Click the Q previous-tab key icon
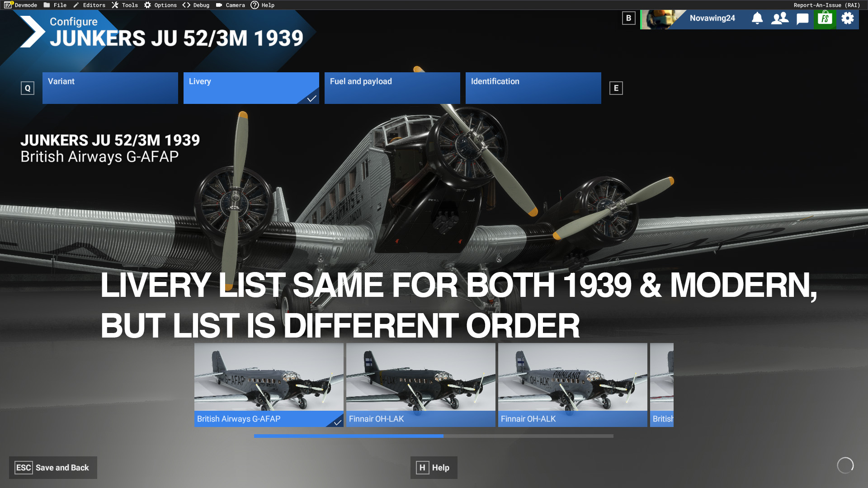The image size is (868, 488). point(28,88)
